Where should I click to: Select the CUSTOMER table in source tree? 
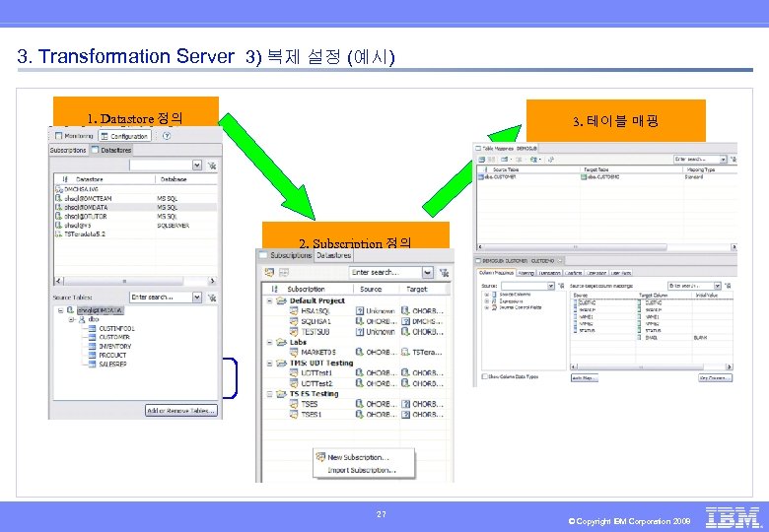108,337
